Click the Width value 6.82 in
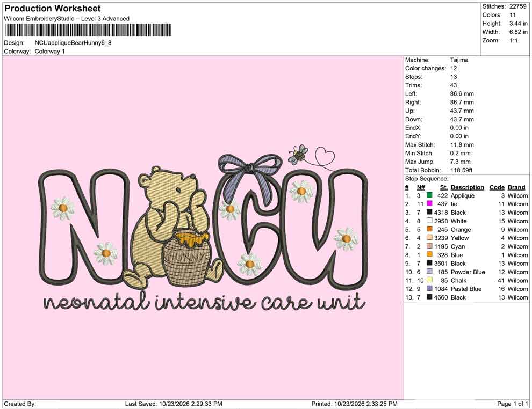Screen dimensions: 532x409 [x=519, y=32]
